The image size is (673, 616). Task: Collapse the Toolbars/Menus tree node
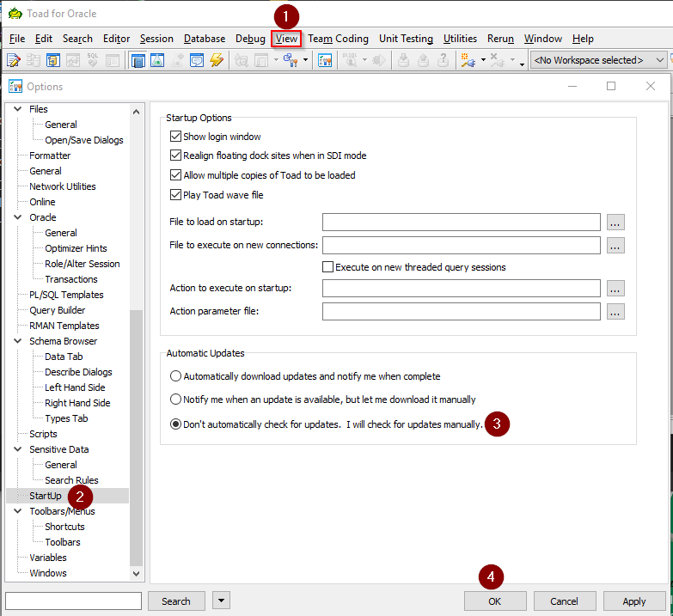(17, 511)
